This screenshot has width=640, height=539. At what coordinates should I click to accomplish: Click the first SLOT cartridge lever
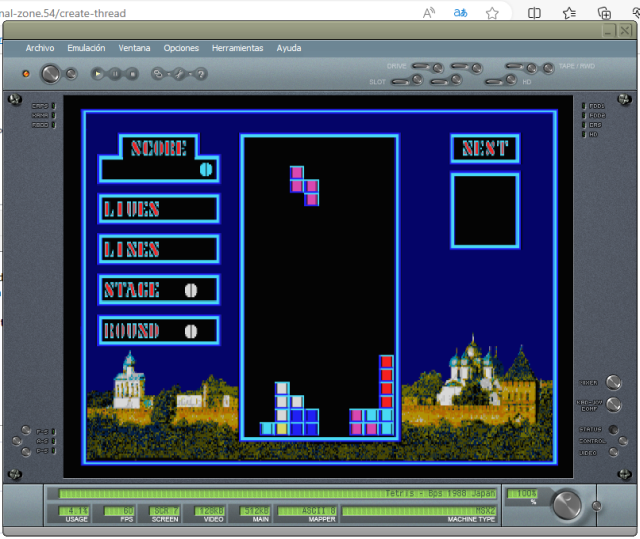point(400,82)
